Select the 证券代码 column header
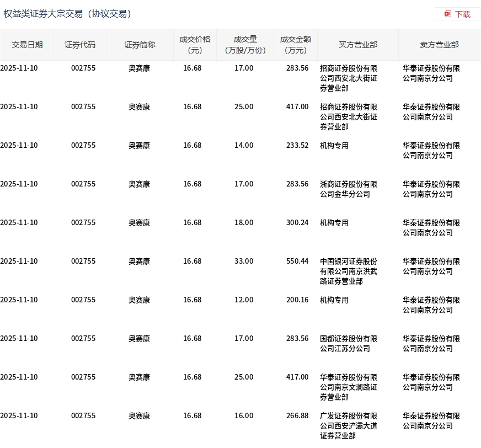481x448 pixels. click(80, 45)
